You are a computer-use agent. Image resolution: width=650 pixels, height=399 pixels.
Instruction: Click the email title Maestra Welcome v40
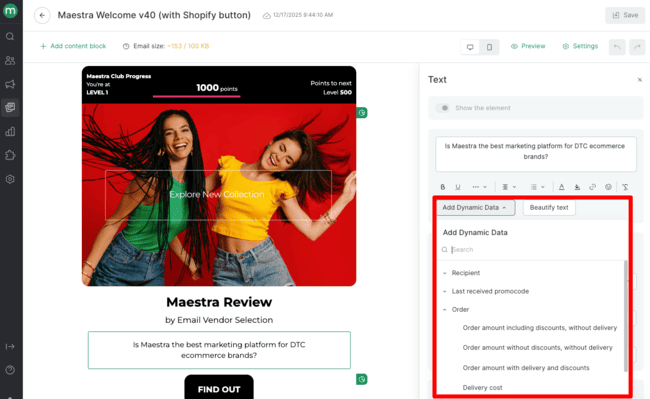coord(154,15)
